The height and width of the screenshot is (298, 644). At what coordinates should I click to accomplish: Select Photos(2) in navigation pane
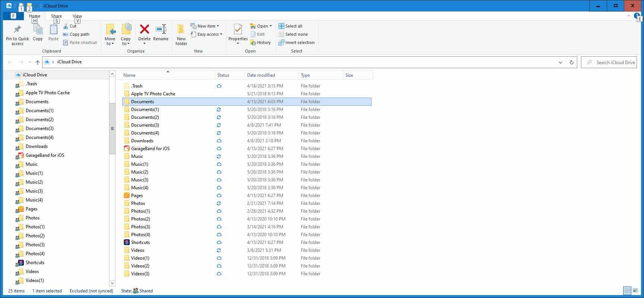[35, 236]
